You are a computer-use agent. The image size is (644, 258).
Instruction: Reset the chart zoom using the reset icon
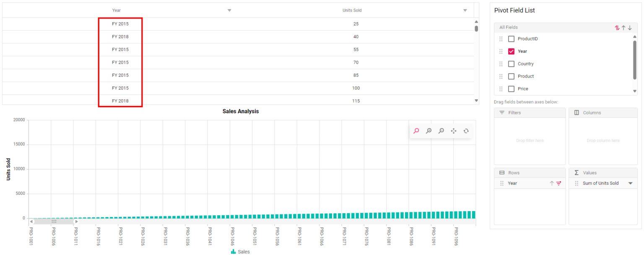pos(466,131)
